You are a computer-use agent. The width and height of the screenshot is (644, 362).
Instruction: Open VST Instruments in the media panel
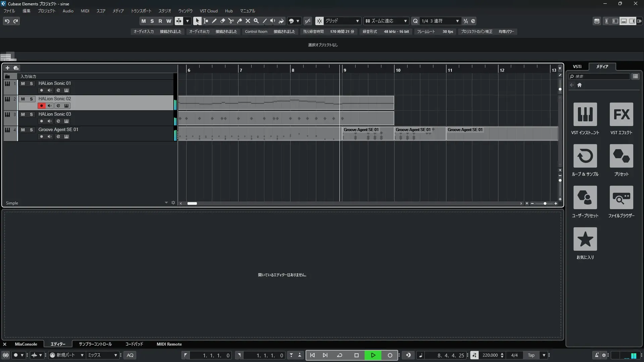[x=585, y=115]
